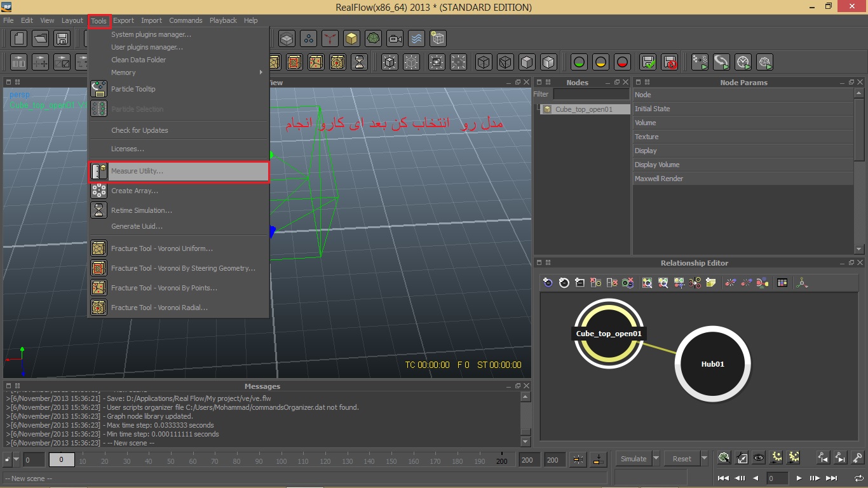Click the yellow note icon in Relationship Editor

click(710, 283)
